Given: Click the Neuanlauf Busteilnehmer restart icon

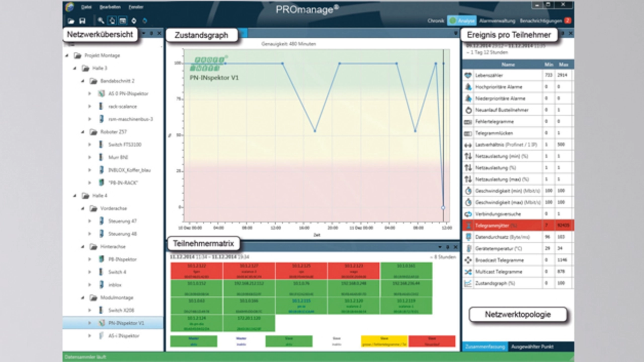Looking at the screenshot, I should coord(468,110).
